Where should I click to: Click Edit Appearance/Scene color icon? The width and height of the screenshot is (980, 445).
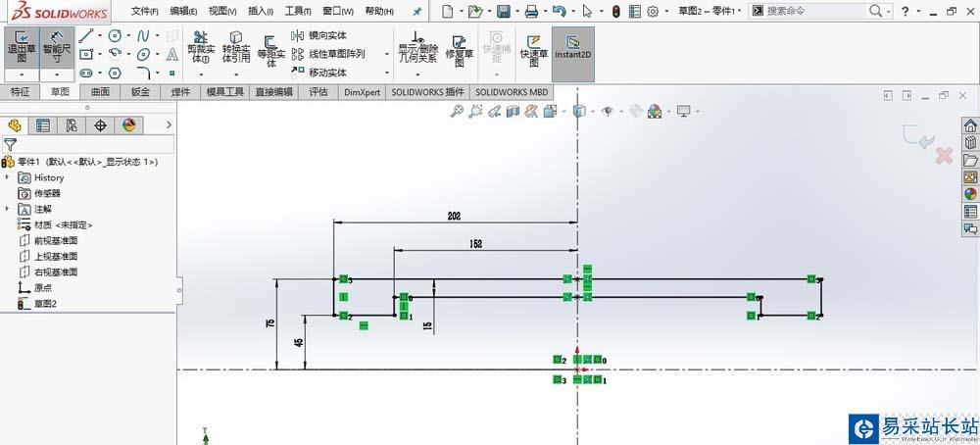click(655, 112)
